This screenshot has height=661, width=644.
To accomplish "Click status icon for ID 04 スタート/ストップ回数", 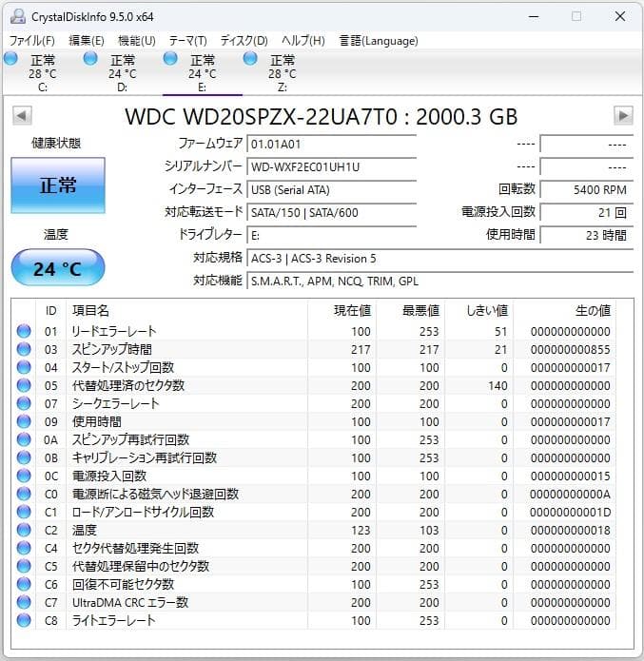I will pos(24,367).
